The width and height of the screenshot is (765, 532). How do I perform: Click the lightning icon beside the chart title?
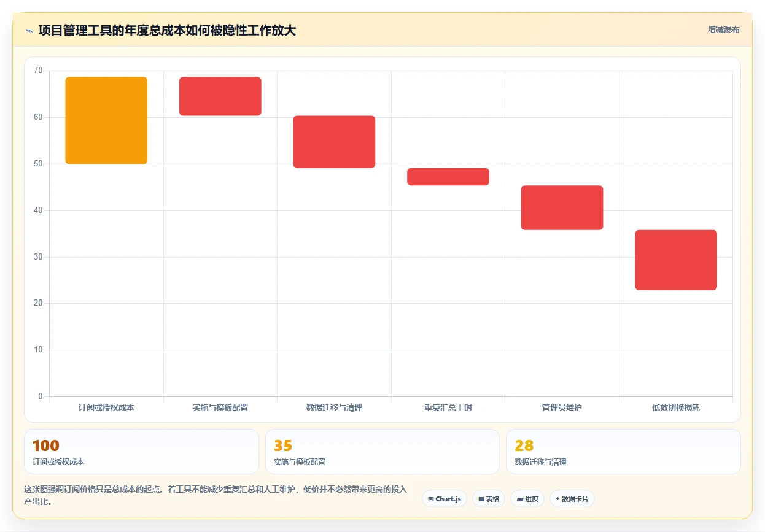(x=29, y=31)
